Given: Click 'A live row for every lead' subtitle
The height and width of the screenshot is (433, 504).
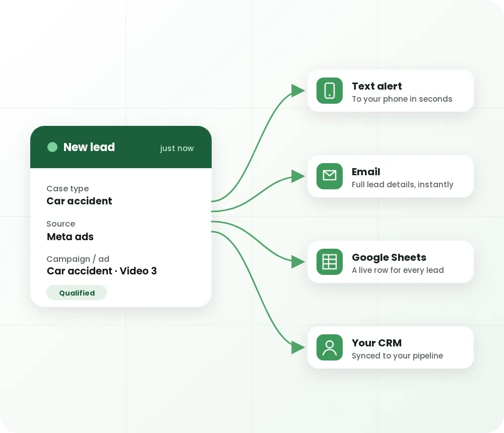Looking at the screenshot, I should 398,270.
